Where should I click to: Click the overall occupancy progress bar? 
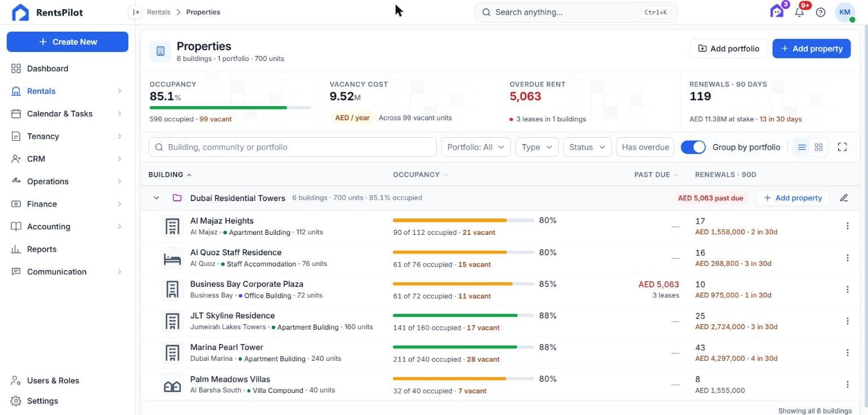tap(230, 107)
